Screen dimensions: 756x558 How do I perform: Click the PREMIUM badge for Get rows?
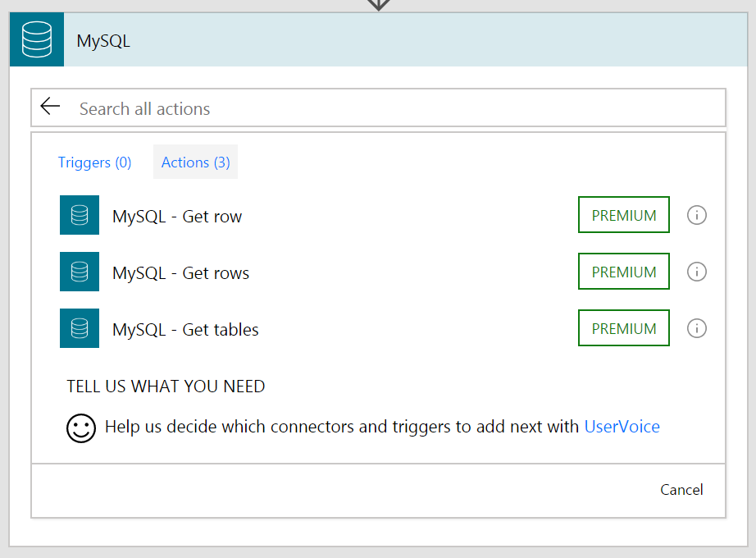623,272
